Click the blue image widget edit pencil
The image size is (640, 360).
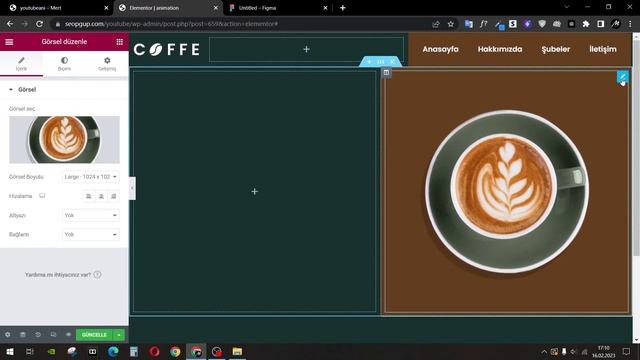622,77
